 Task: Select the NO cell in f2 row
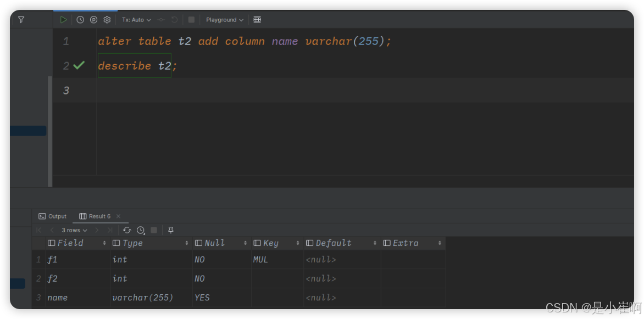point(222,279)
